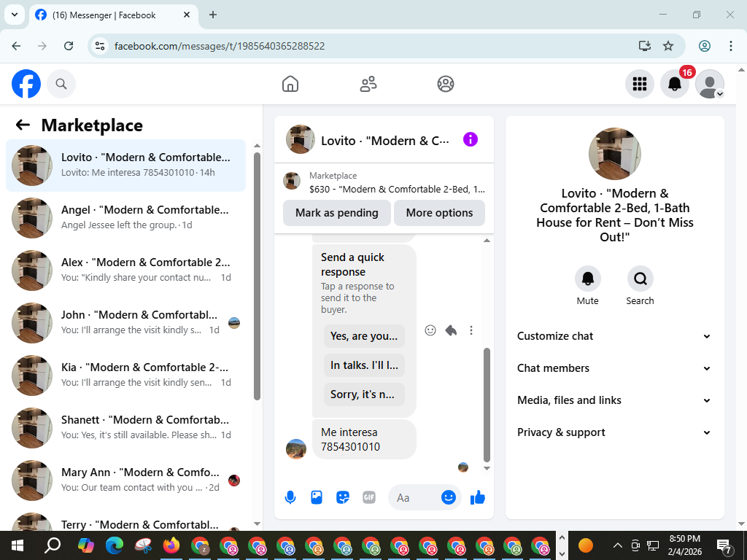Search in conversation with magnifier icon
747x560 pixels.
[x=640, y=279]
